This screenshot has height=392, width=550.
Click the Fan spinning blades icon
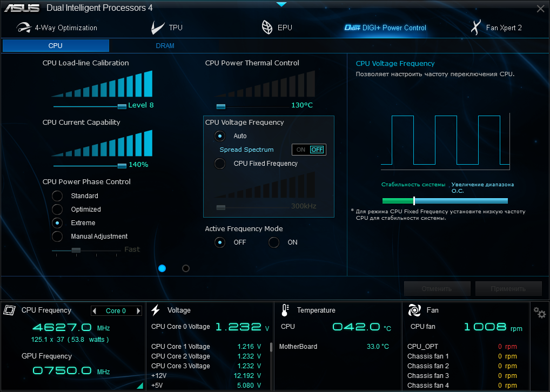click(x=414, y=310)
